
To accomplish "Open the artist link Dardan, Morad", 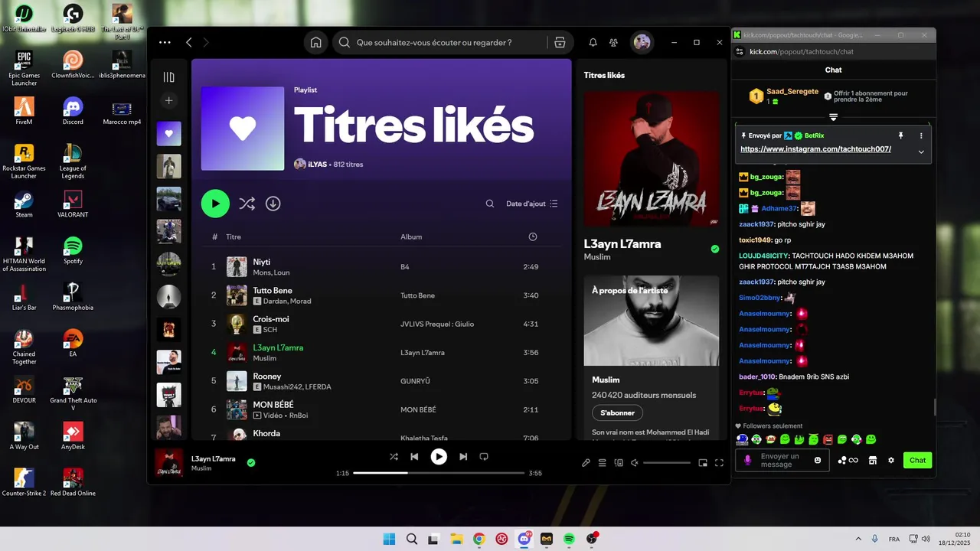I will tap(286, 302).
